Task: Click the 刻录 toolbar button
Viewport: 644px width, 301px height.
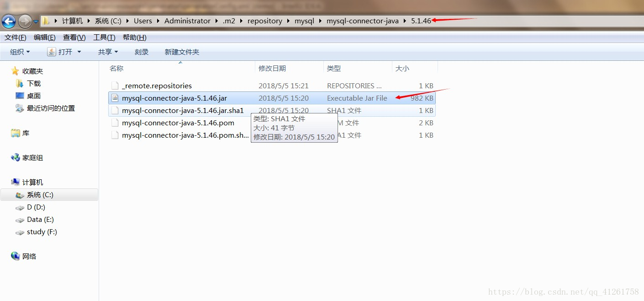Action: (x=142, y=52)
